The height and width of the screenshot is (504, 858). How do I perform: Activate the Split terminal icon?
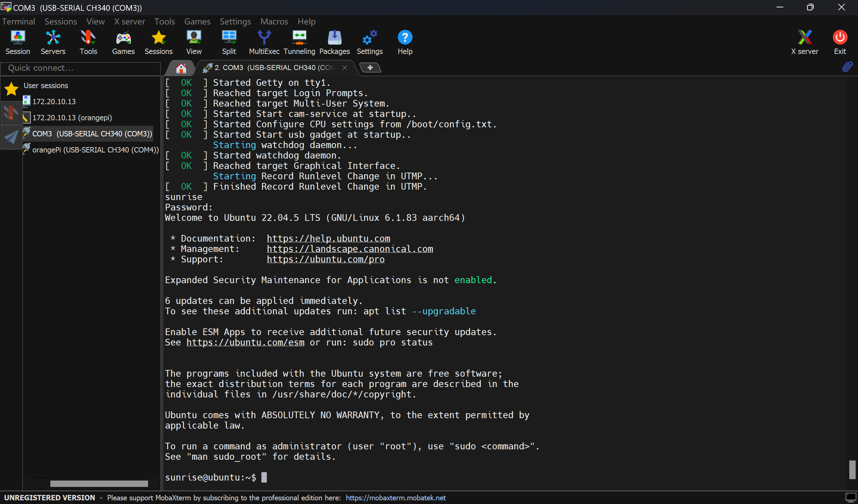[x=229, y=43]
